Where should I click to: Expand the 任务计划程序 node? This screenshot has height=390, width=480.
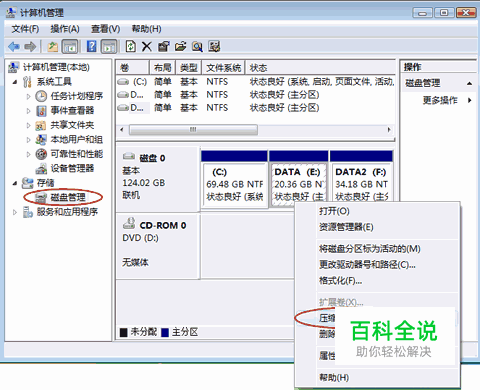pos(28,96)
